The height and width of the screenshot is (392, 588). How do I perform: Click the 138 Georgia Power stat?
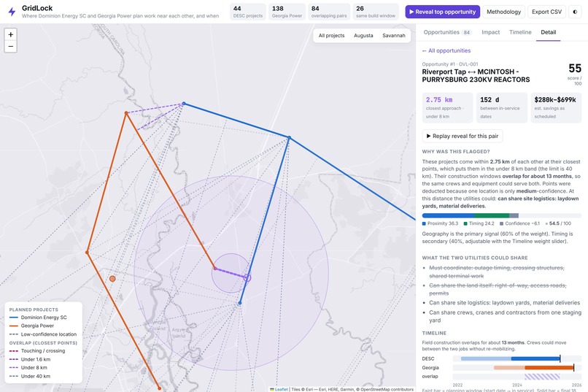click(x=287, y=12)
